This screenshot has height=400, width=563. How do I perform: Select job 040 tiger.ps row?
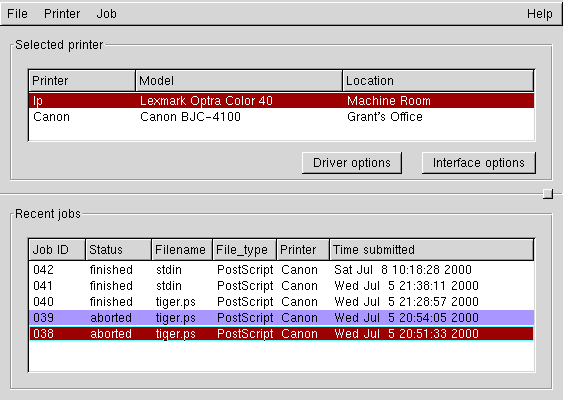click(282, 302)
